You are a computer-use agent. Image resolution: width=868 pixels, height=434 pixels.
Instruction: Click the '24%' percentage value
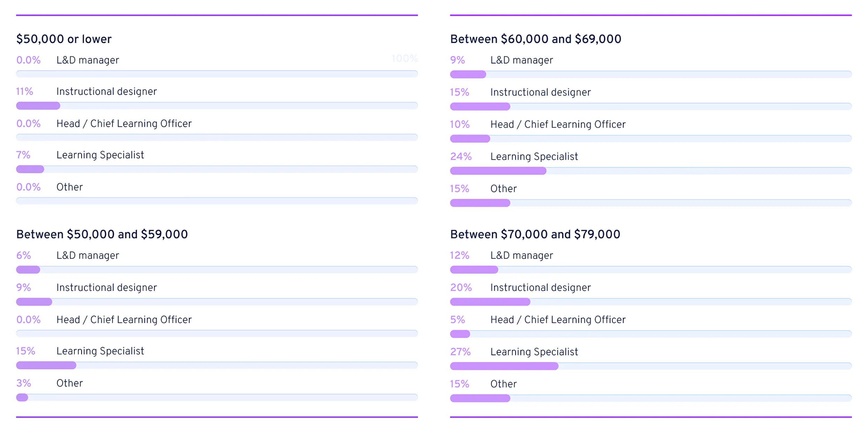point(461,157)
